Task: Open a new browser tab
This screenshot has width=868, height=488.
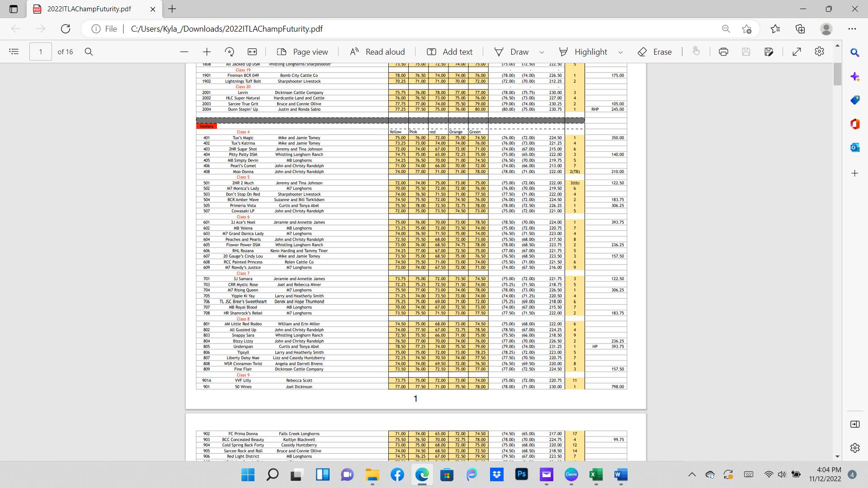Action: [172, 9]
